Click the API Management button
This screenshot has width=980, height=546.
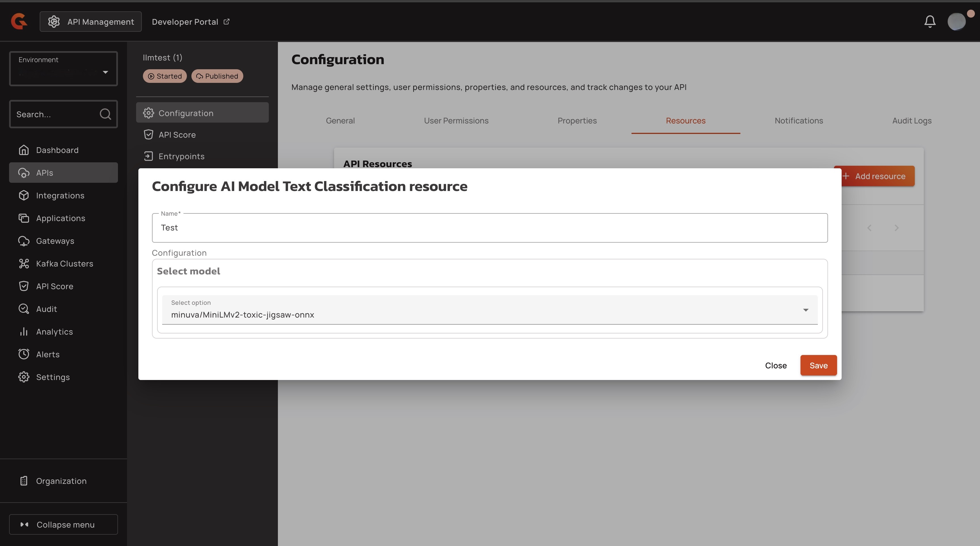click(x=90, y=22)
